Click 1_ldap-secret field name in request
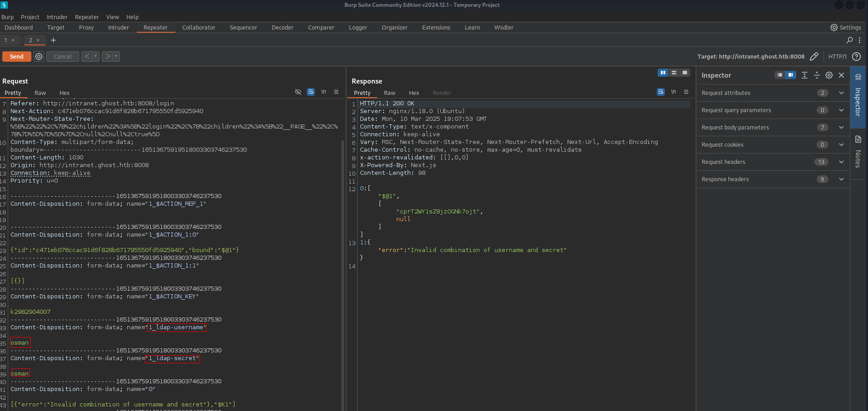This screenshot has width=868, height=411. (173, 358)
